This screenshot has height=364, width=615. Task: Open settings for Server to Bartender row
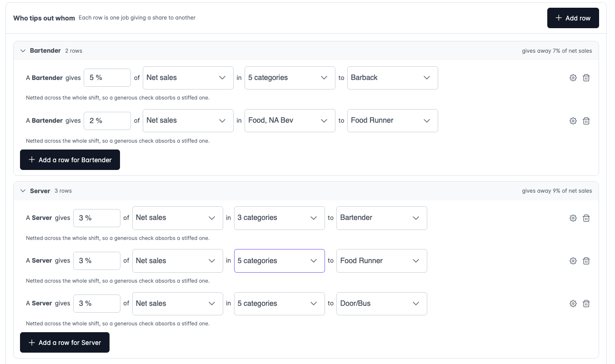click(x=573, y=218)
